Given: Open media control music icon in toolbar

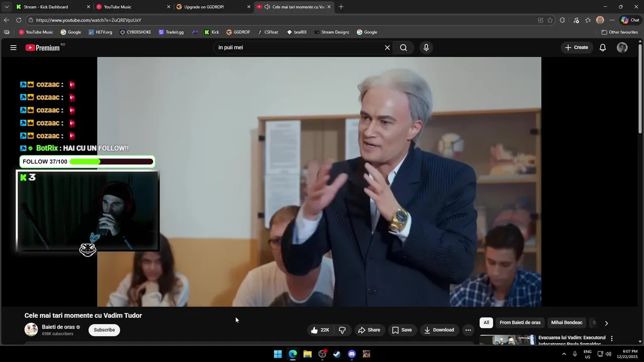Looking at the screenshot, I should click(x=575, y=20).
